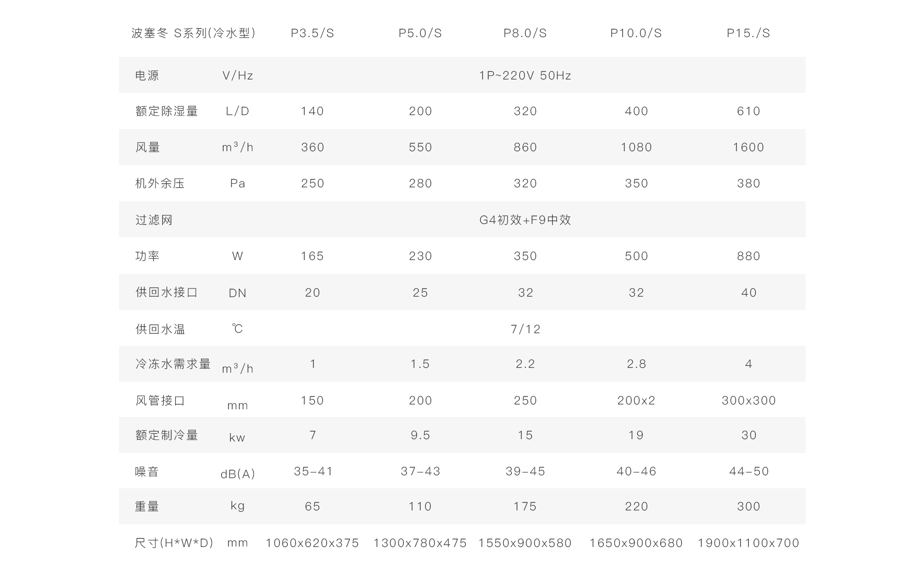Click the 额定制冷量 row label
The width and height of the screenshot is (924, 585).
[x=167, y=435]
